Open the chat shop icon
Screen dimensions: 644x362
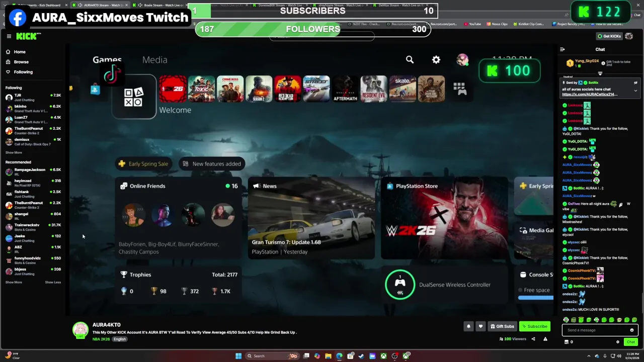tap(567, 342)
